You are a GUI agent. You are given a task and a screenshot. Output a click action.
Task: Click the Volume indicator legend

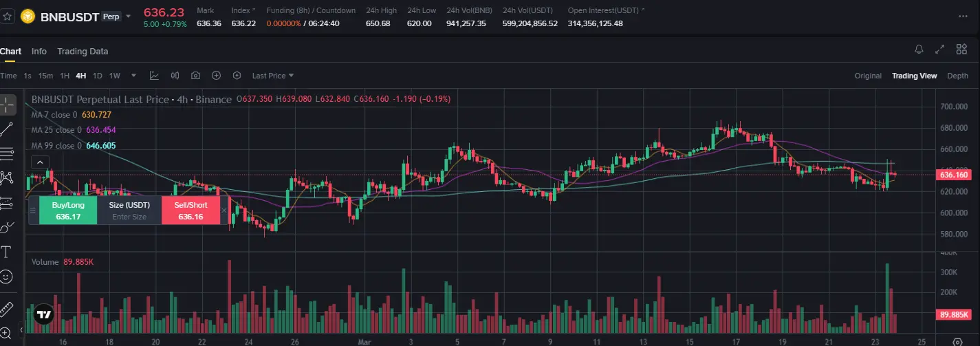point(63,262)
